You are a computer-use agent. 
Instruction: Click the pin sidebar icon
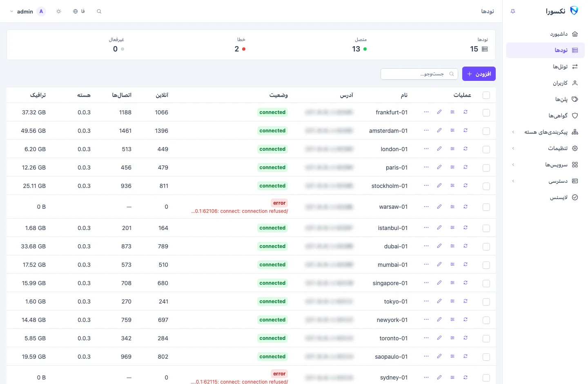coord(513,11)
